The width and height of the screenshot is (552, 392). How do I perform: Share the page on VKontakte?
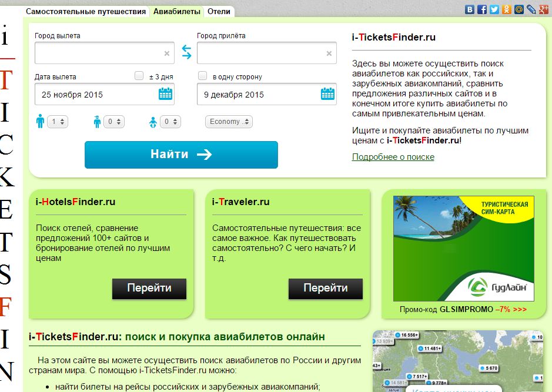click(470, 9)
